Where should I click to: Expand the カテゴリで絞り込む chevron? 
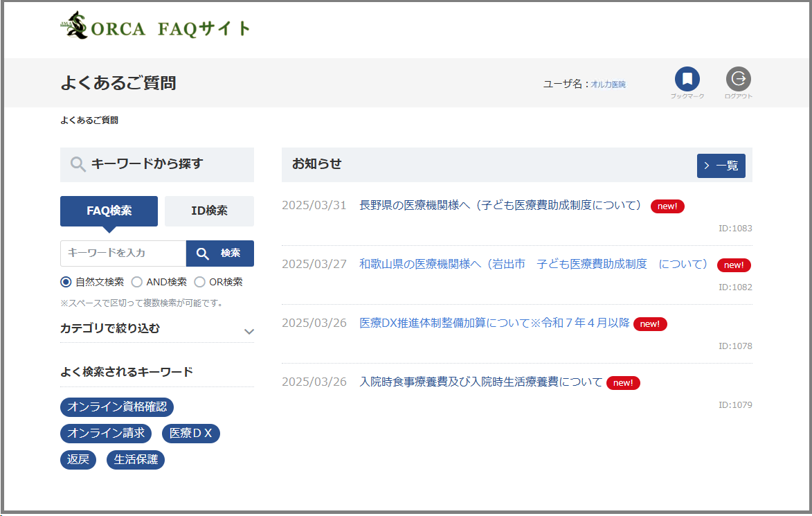pyautogui.click(x=249, y=332)
